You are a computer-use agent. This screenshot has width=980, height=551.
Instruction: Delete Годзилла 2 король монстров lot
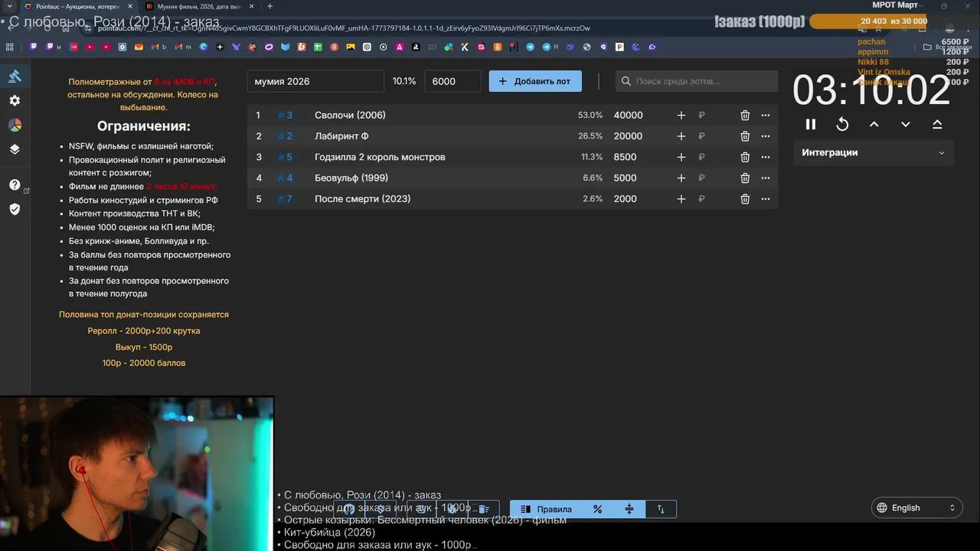pyautogui.click(x=745, y=157)
